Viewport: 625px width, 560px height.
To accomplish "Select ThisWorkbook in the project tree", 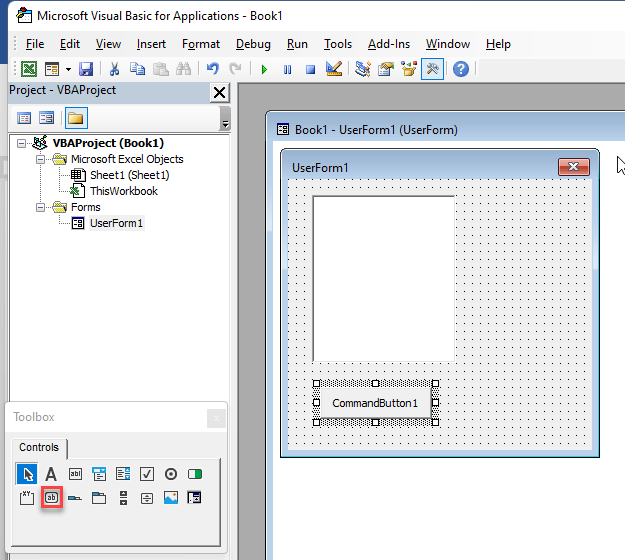I will coord(124,191).
